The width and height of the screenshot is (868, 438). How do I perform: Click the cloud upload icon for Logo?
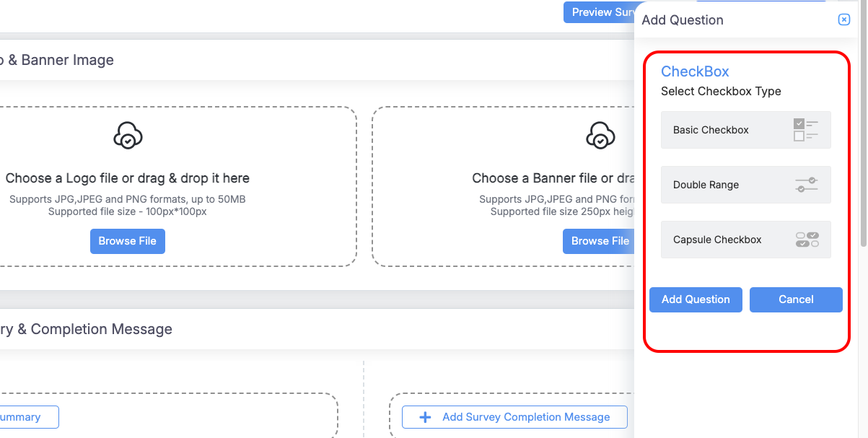(x=128, y=136)
